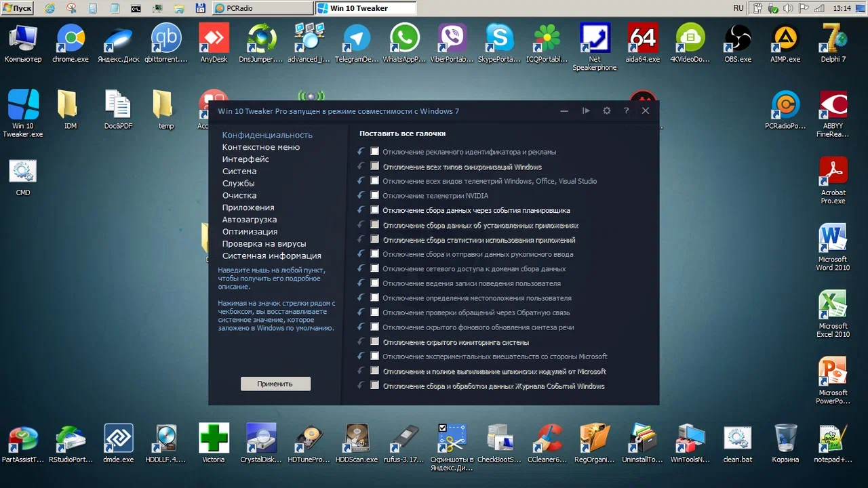Enable Отключение ведения записи поведения пользователя
The height and width of the screenshot is (488, 868).
[374, 283]
